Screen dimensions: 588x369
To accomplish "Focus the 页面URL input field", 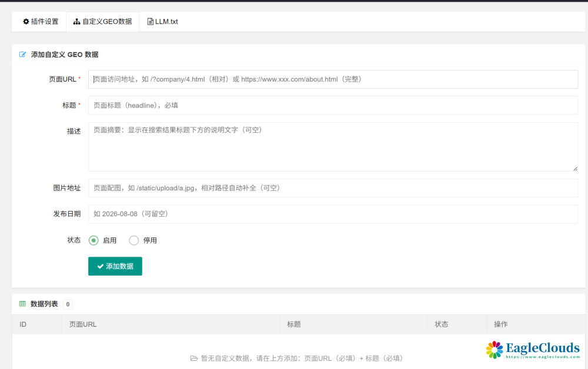I will click(x=333, y=79).
